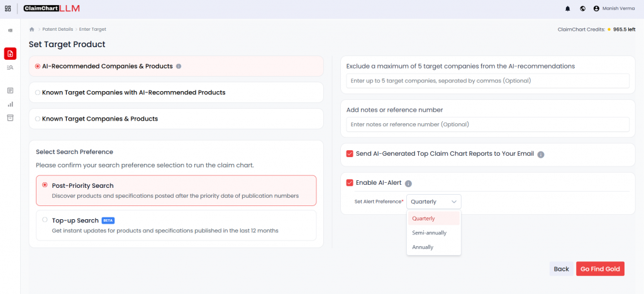Pick Annually in the alert preference list
Viewport: 644px width, 294px height.
pyautogui.click(x=423, y=247)
